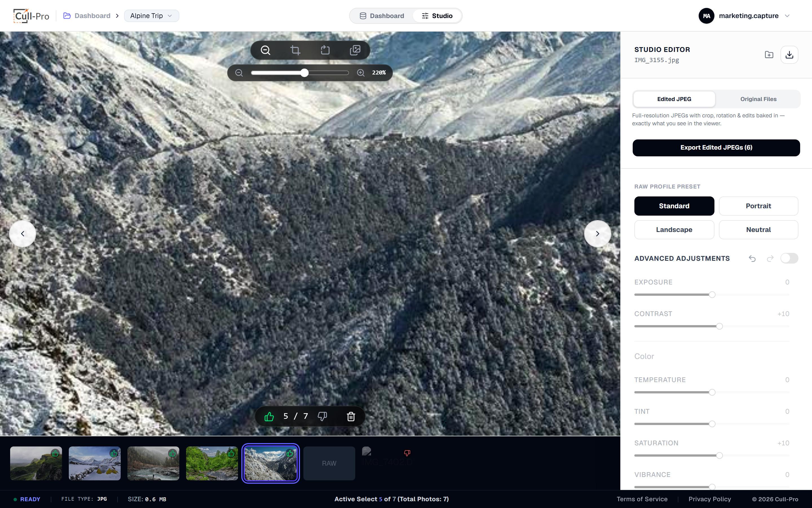812x508 pixels.
Task: Click the download icon button
Action: click(789, 55)
